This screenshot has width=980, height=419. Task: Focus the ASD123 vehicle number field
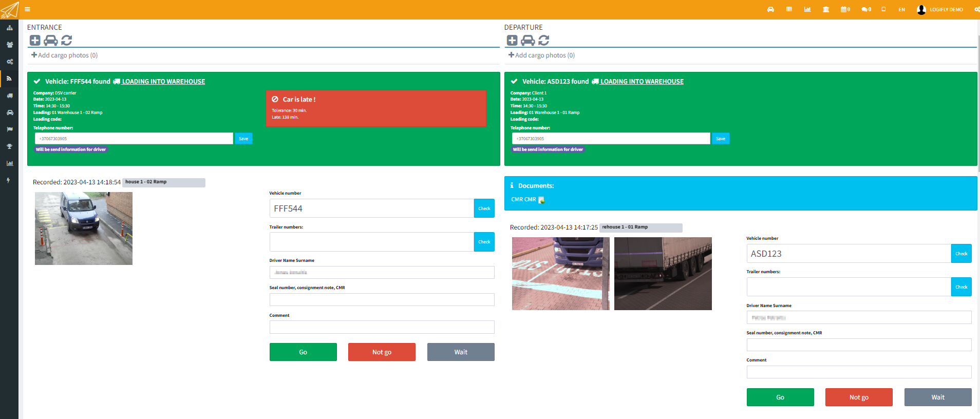pos(849,254)
